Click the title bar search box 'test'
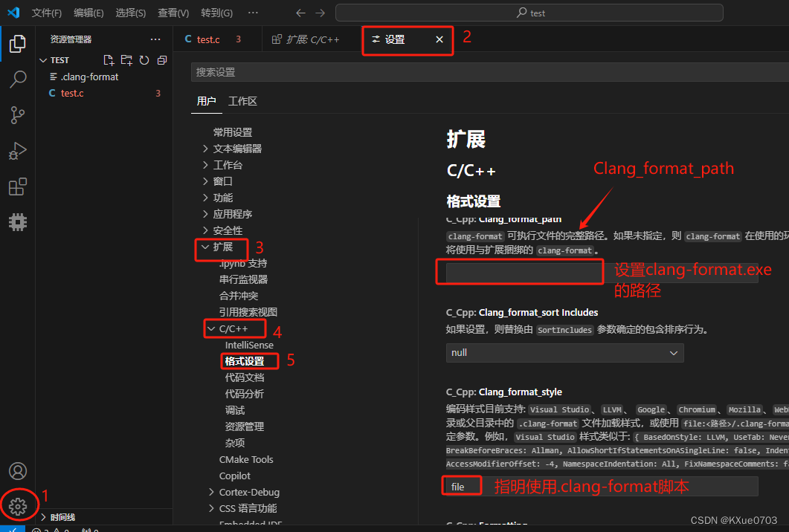The width and height of the screenshot is (789, 532). click(x=529, y=13)
